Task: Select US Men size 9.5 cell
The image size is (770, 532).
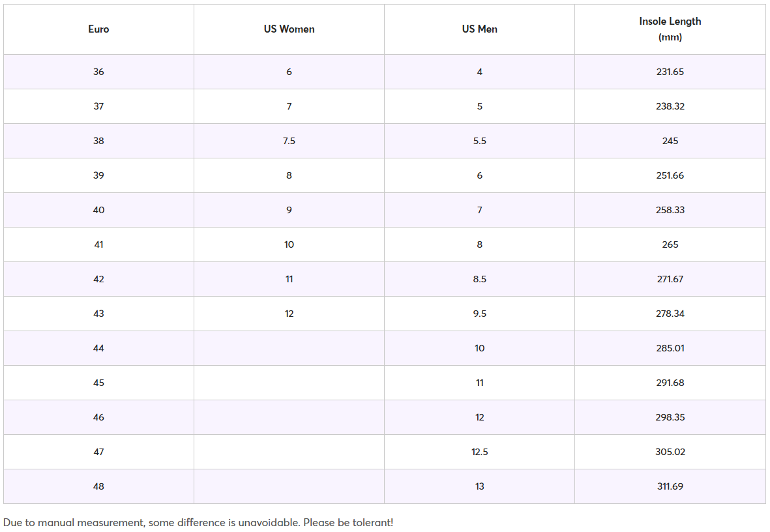Action: [x=479, y=314]
